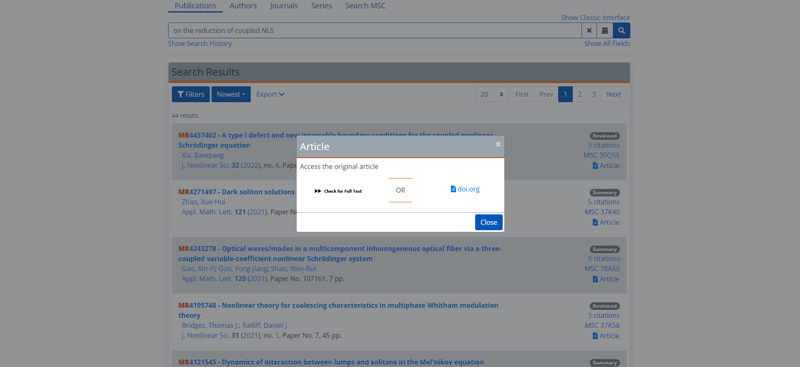This screenshot has width=800, height=367.
Task: Click the Next pagination button
Action: (614, 94)
